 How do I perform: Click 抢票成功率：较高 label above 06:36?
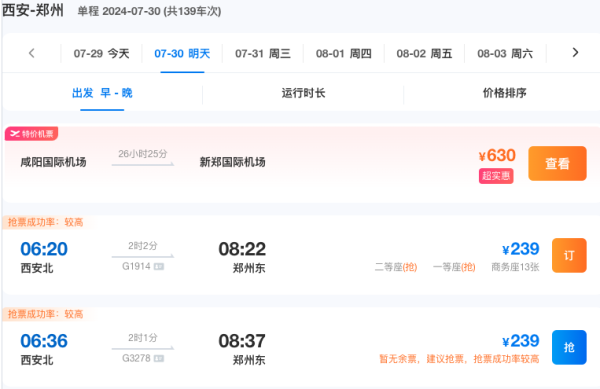coord(46,314)
